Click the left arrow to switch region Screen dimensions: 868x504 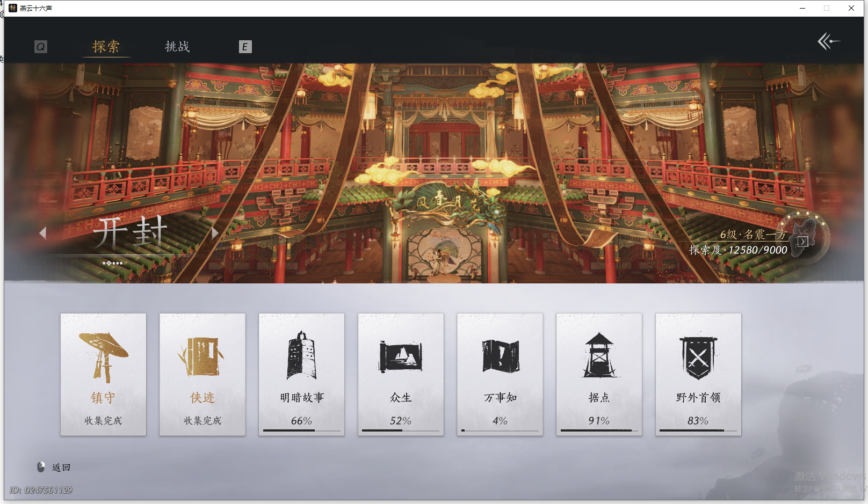(43, 233)
